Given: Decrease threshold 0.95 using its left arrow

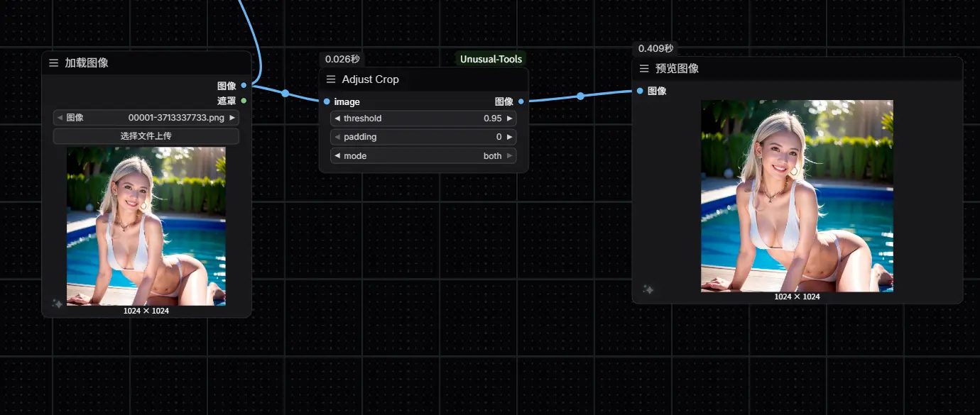Looking at the screenshot, I should (338, 118).
